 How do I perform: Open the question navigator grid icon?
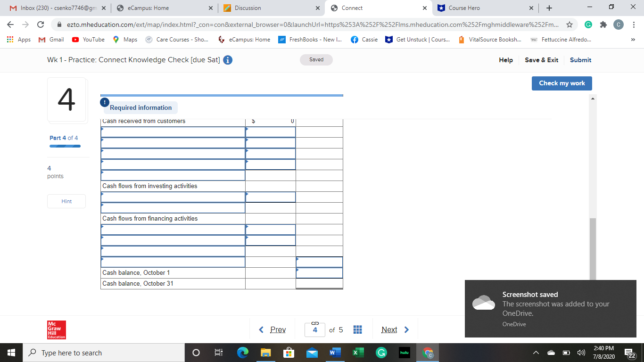tap(357, 329)
